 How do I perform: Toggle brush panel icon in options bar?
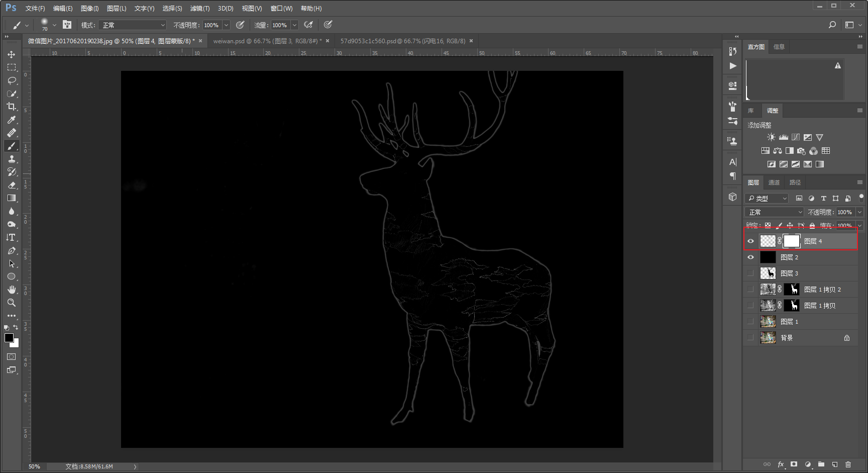[x=67, y=25]
